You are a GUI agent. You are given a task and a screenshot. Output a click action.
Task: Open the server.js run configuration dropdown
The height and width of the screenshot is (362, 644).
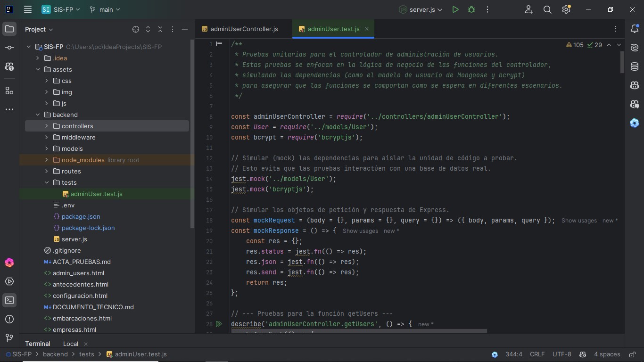point(421,9)
